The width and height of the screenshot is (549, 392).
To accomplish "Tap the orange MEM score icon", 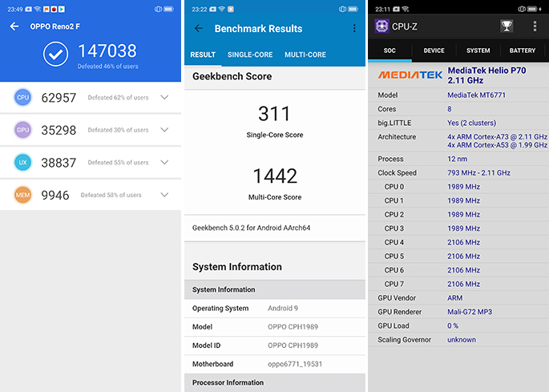I will pos(22,195).
